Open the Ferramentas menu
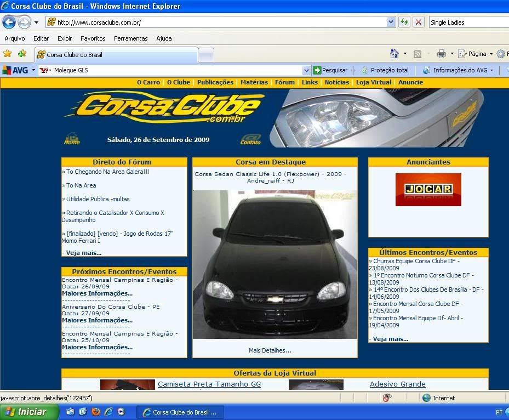 click(x=130, y=38)
